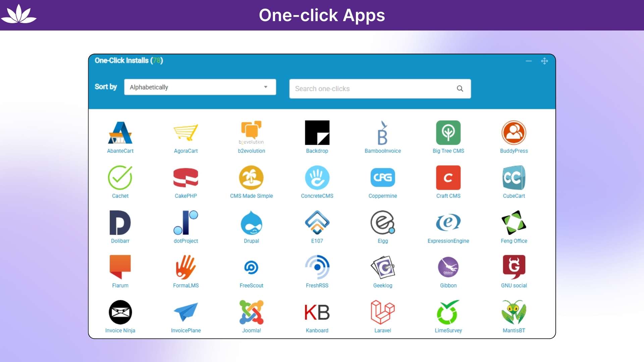This screenshot has height=362, width=644.
Task: Click the MantisBT mantis icon
Action: (514, 312)
